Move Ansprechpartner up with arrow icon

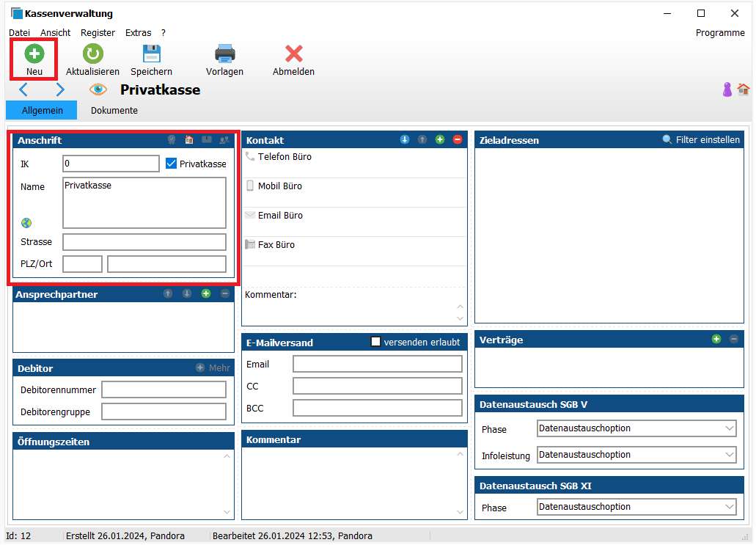pyautogui.click(x=168, y=293)
